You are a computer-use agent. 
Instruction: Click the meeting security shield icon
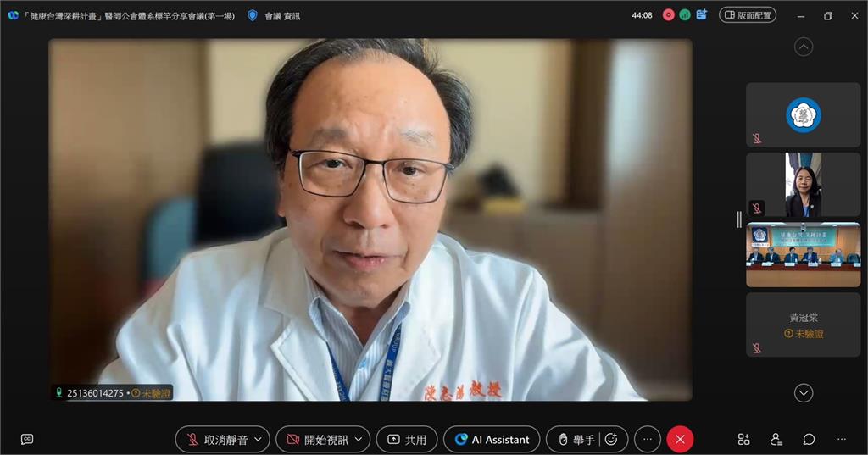(253, 15)
